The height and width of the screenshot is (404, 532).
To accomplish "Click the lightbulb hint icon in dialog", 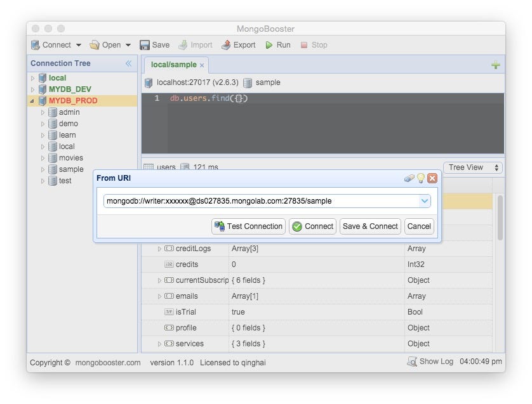I will [x=421, y=178].
